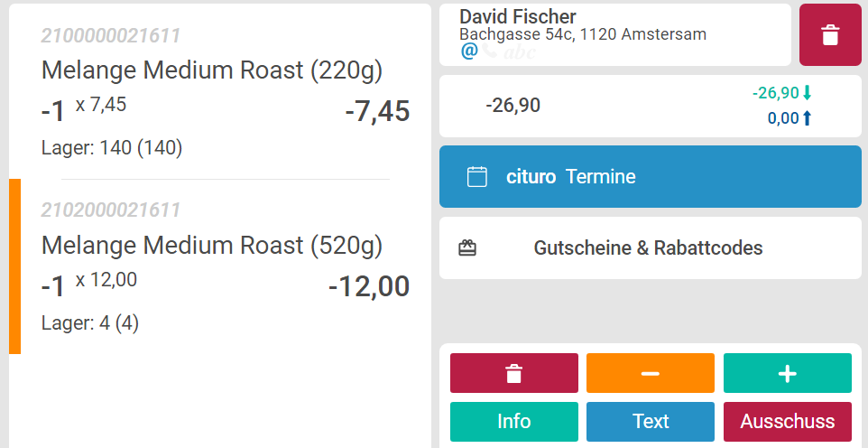Click the green down arrow beside -26,90
The image size is (868, 448).
point(808,93)
